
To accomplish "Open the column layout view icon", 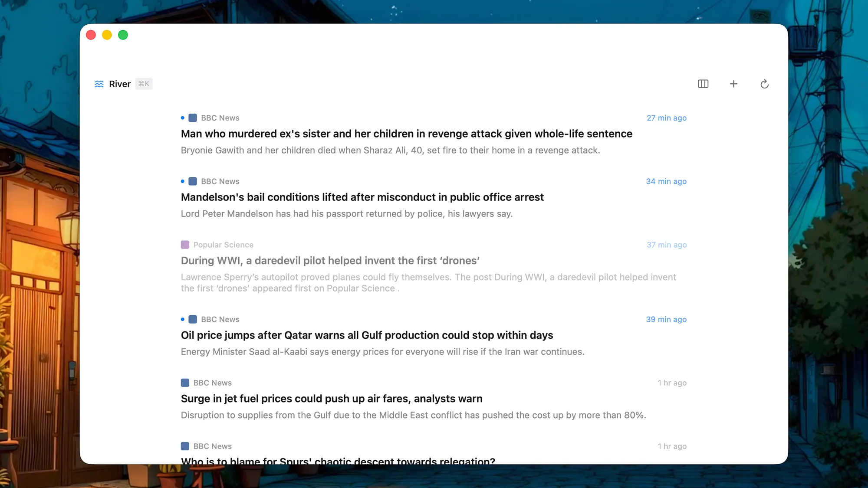I will pos(703,84).
